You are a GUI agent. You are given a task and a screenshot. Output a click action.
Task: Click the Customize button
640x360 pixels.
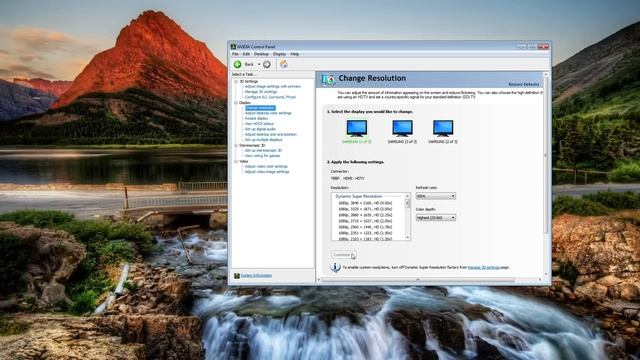[344, 255]
